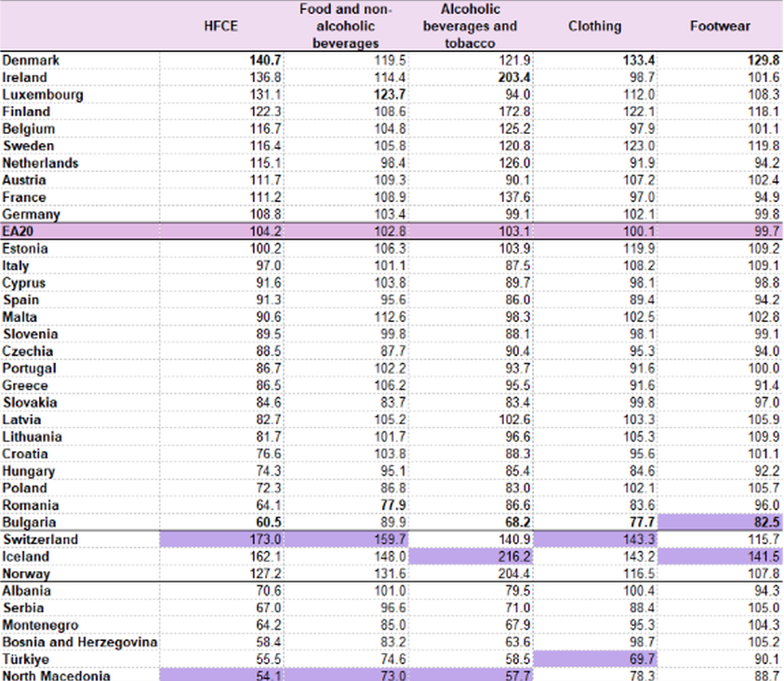Select the Bosnia and Herzegovina row label
Screen dimensions: 784x681
point(79,642)
